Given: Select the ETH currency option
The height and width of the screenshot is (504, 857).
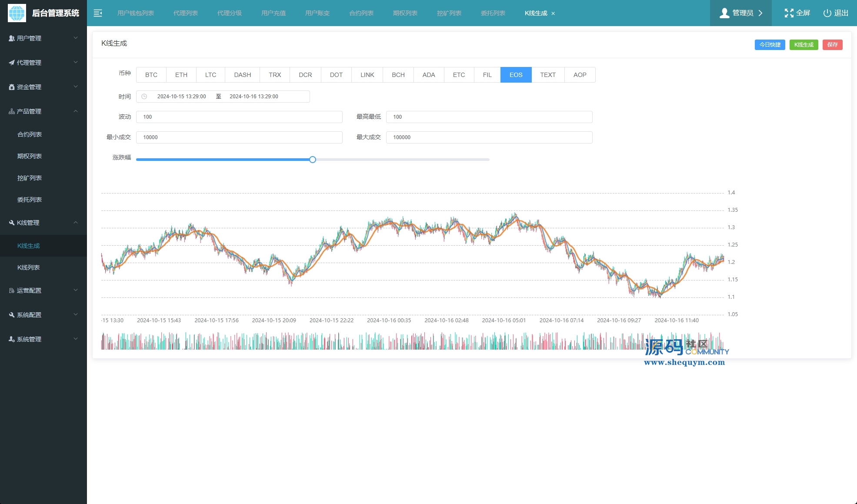Looking at the screenshot, I should coord(181,75).
